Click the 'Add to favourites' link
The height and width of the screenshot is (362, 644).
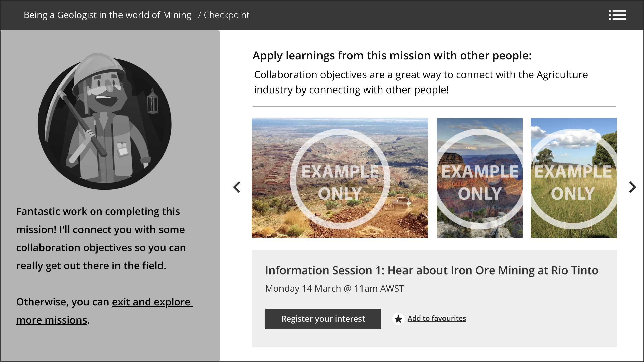[437, 318]
